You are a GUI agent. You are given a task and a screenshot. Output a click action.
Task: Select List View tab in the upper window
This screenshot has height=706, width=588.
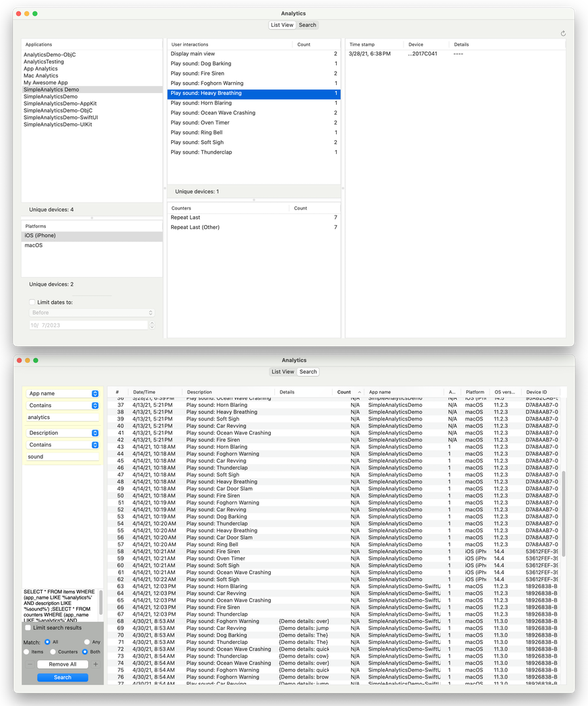(282, 25)
